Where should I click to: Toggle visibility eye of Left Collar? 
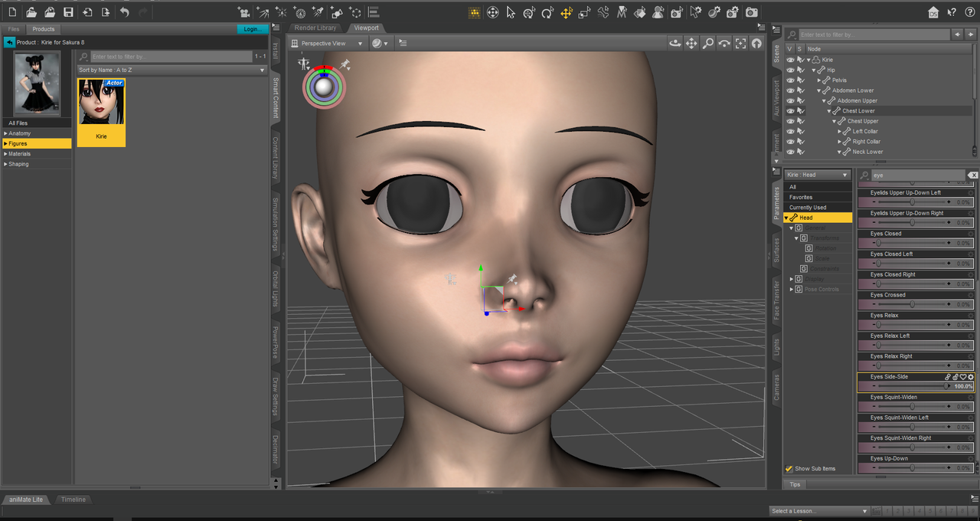tap(790, 131)
